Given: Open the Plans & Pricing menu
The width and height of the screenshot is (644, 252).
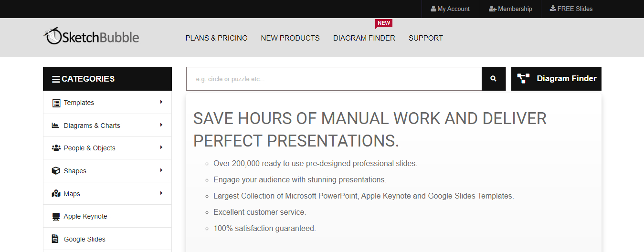Looking at the screenshot, I should (216, 38).
